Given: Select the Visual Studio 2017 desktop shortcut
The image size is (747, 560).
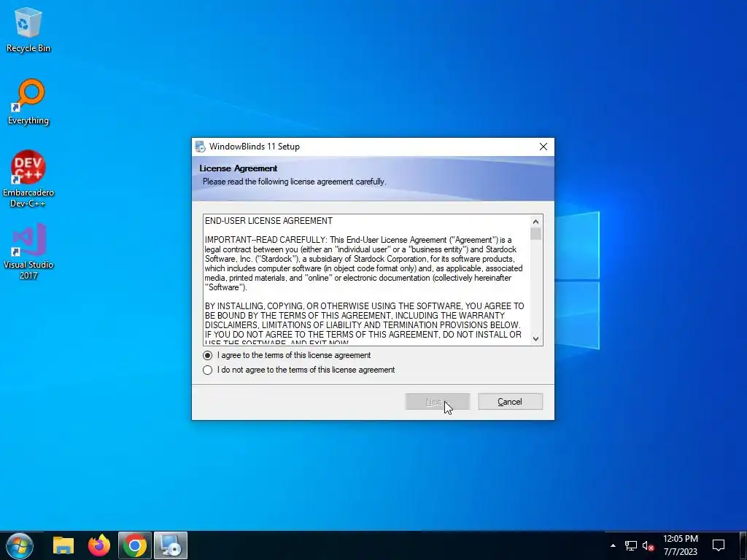Looking at the screenshot, I should tap(28, 251).
